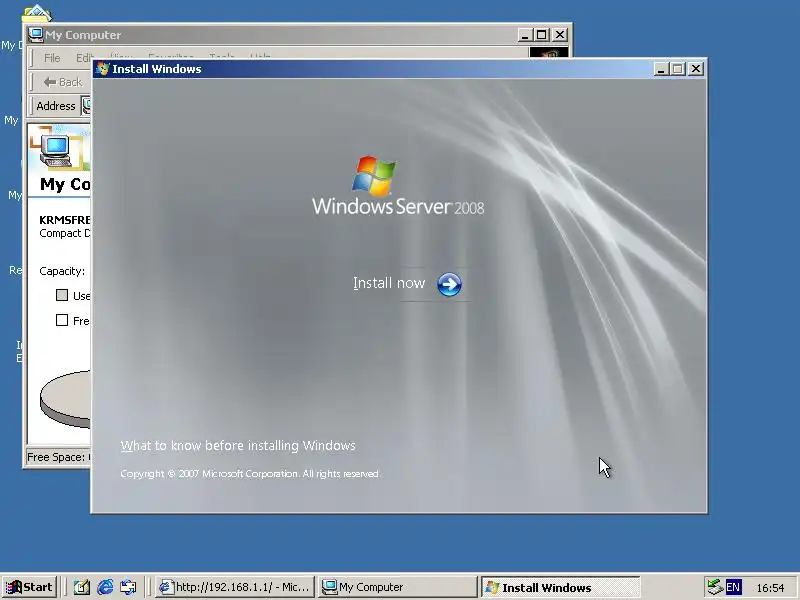
Task: Click the EN language indicator
Action: (733, 587)
